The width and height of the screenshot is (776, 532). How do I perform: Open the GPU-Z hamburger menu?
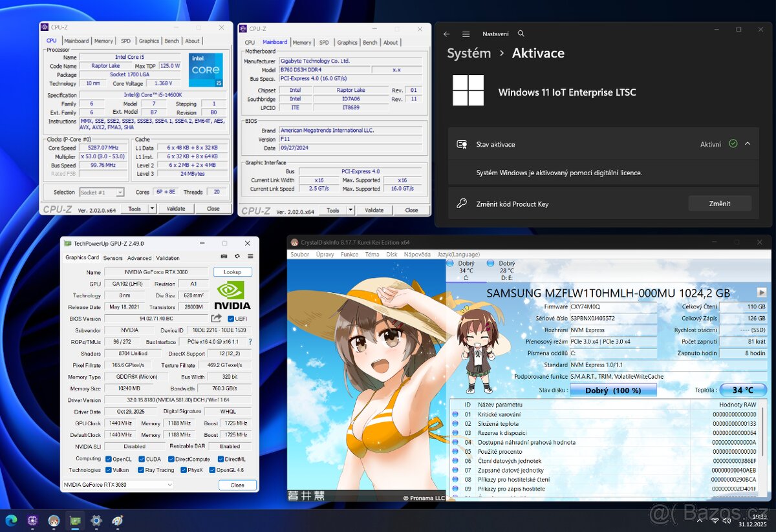(250, 255)
